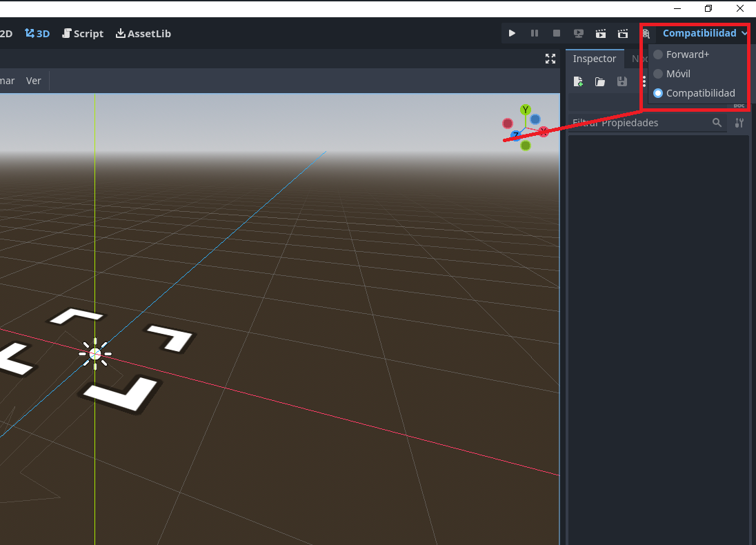The height and width of the screenshot is (545, 756).
Task: Run the project with the play icon
Action: (x=512, y=33)
